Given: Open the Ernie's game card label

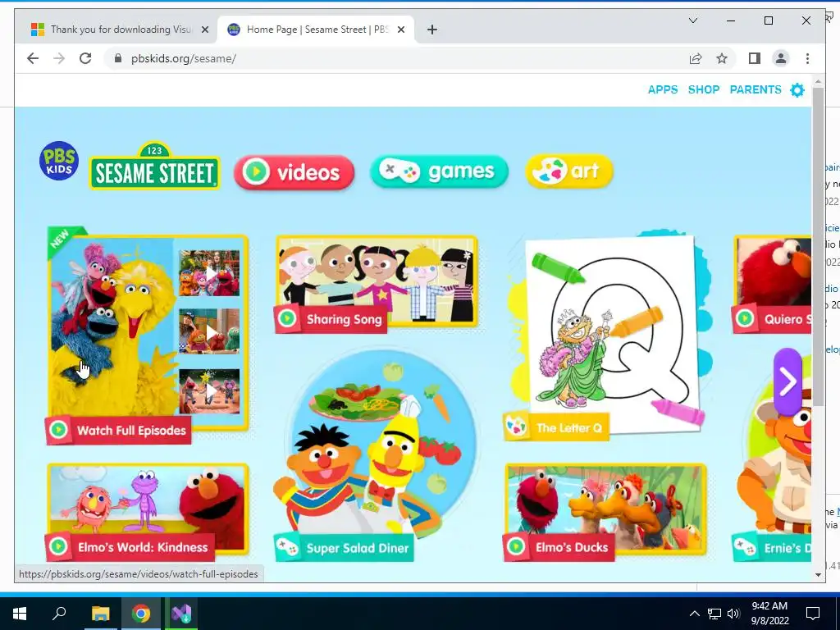Looking at the screenshot, I should [x=772, y=547].
